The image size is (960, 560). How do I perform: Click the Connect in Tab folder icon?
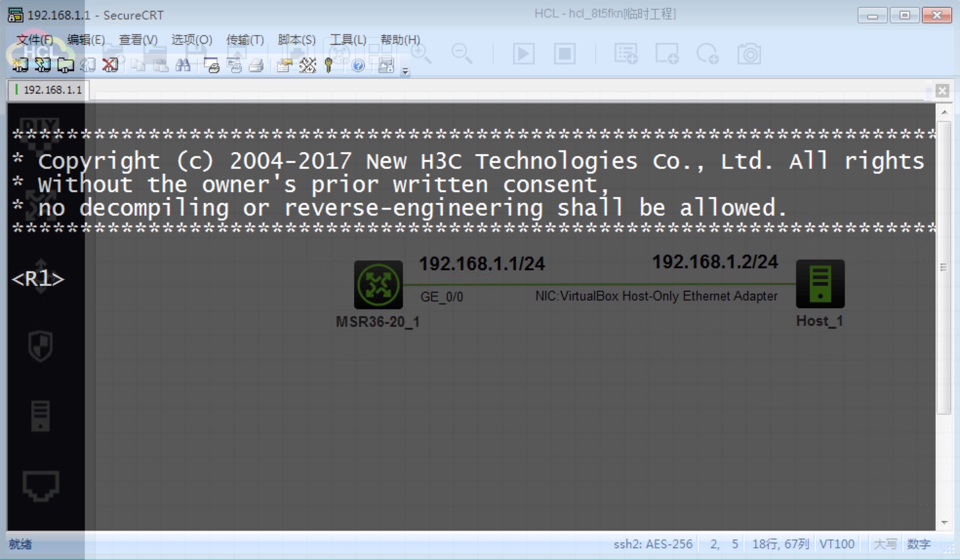click(x=65, y=65)
